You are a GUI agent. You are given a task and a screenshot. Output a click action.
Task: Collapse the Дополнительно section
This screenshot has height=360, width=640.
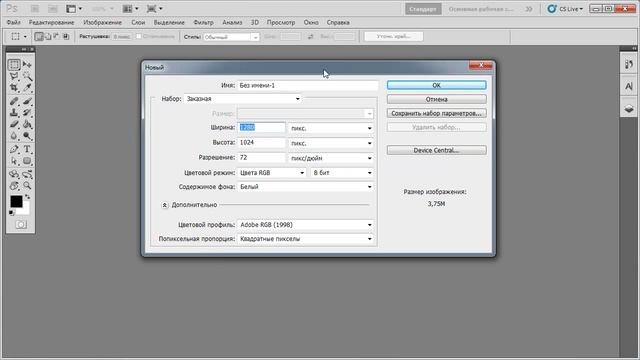coord(164,205)
